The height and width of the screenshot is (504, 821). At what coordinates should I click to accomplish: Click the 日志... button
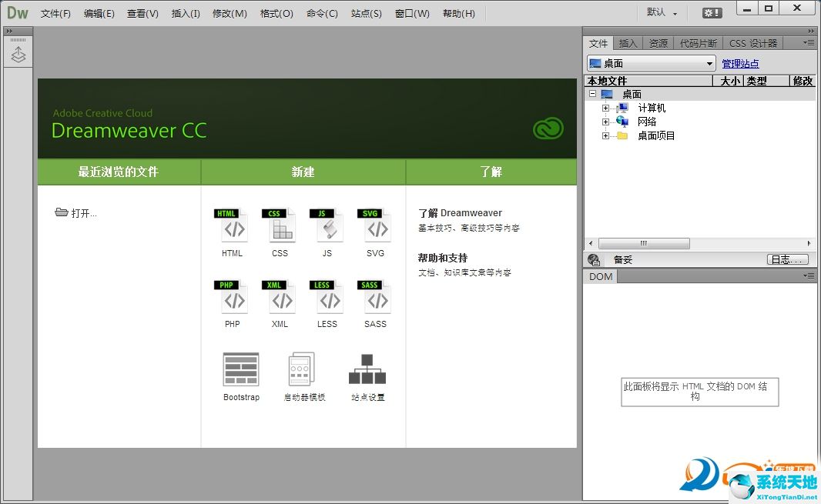[x=788, y=260]
